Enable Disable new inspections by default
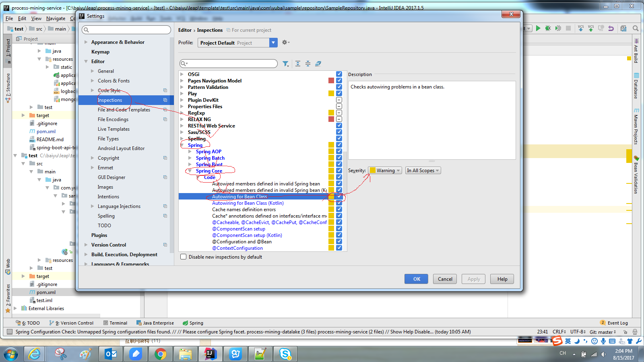Image resolution: width=644 pixels, height=362 pixels. [x=184, y=257]
